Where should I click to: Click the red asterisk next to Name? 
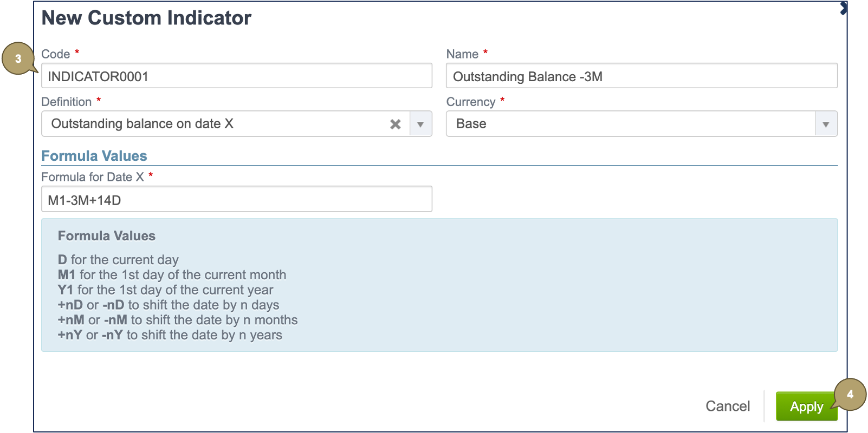tap(485, 52)
